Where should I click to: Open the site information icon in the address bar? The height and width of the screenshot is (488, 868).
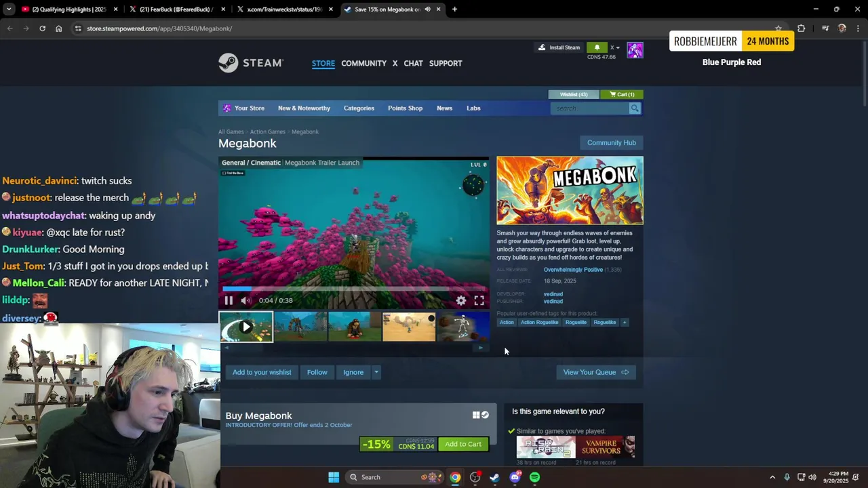[78, 28]
